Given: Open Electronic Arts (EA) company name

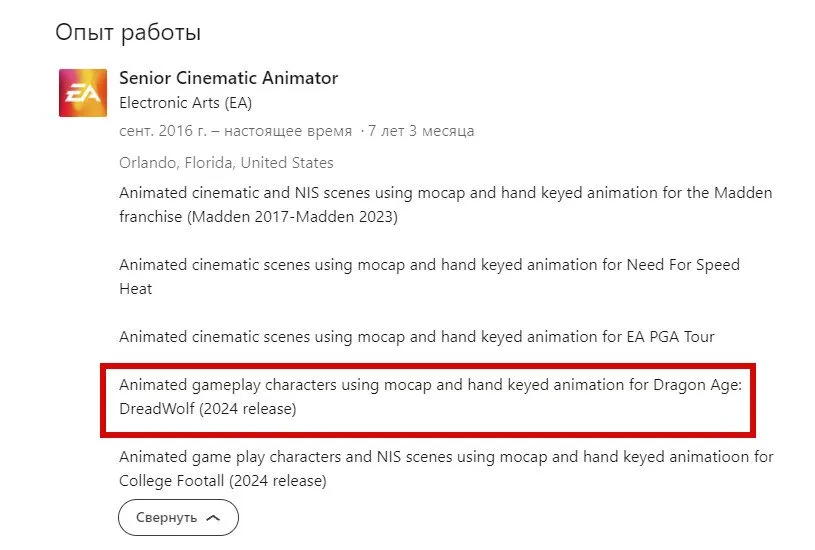Looking at the screenshot, I should [x=186, y=103].
